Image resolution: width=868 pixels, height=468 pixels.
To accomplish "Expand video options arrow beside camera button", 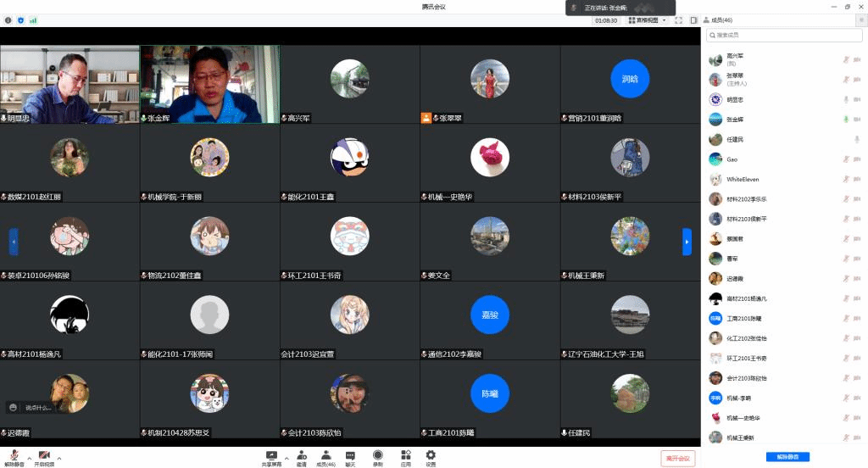I will [x=59, y=458].
